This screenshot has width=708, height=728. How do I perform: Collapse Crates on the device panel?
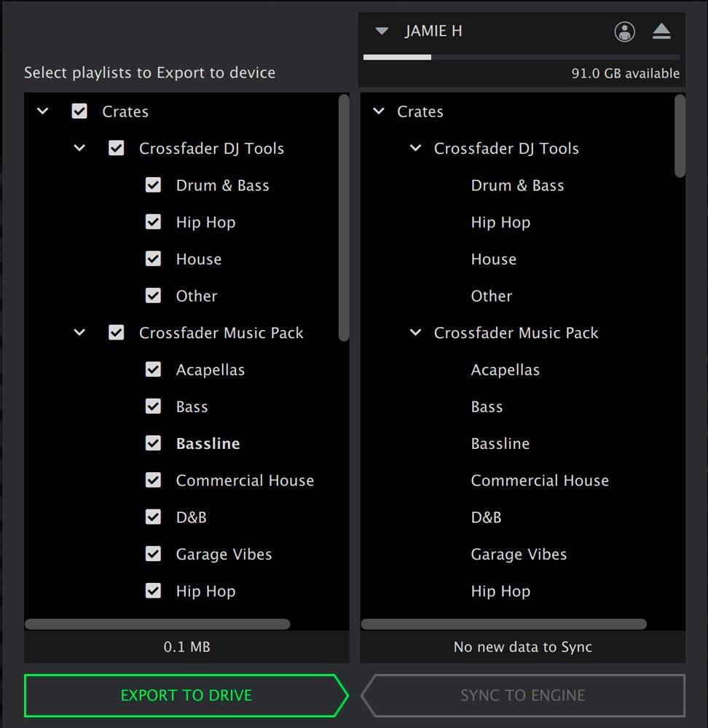(379, 111)
